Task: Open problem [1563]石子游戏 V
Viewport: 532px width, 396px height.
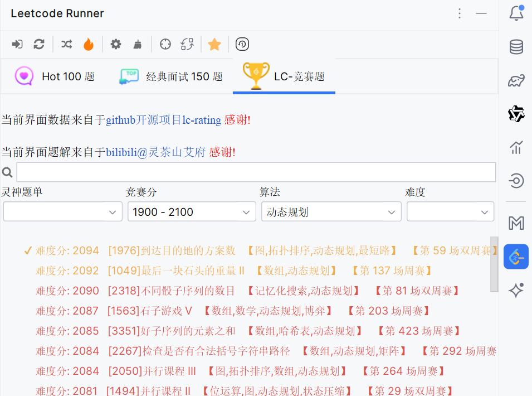Action: coord(149,311)
